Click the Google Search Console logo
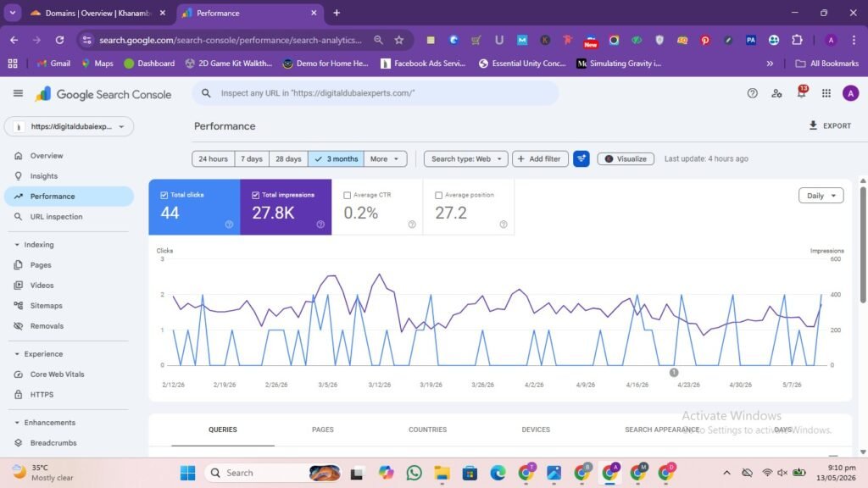The height and width of the screenshot is (488, 868). click(103, 94)
